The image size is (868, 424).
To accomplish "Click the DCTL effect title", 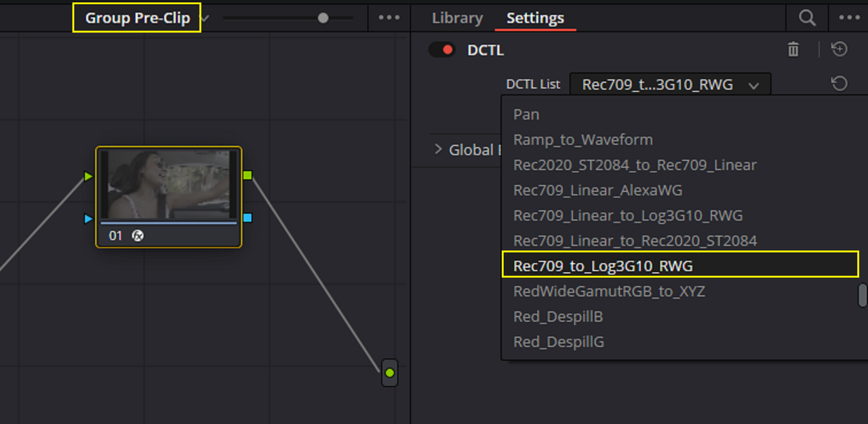I will pos(486,50).
